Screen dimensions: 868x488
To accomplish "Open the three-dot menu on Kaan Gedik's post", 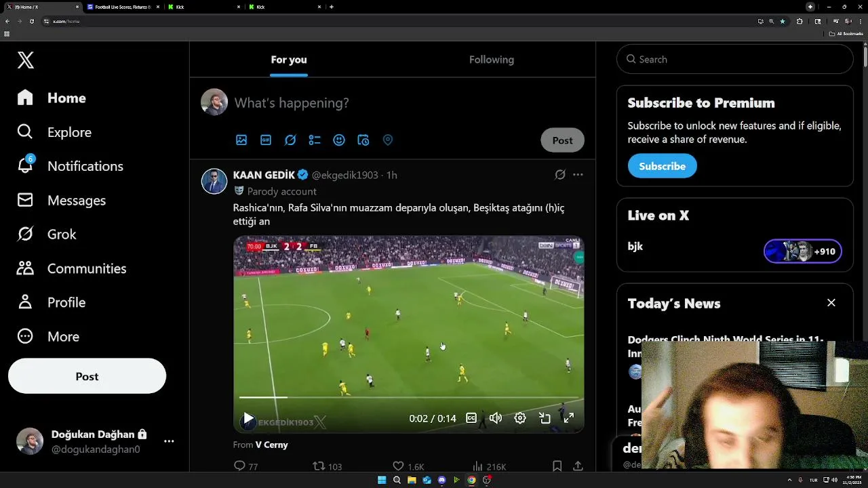I will (578, 175).
